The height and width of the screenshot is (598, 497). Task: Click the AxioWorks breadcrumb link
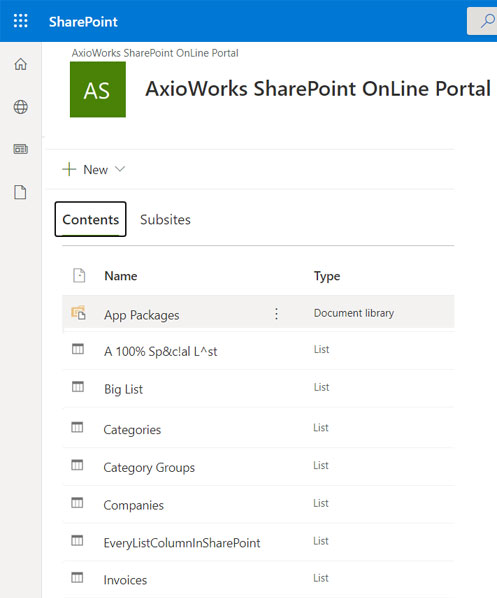155,53
